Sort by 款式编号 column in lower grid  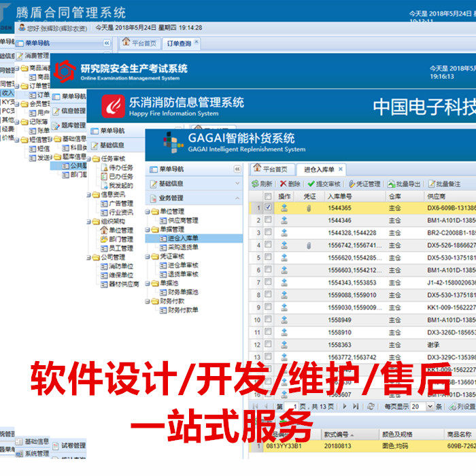pyautogui.click(x=350, y=435)
